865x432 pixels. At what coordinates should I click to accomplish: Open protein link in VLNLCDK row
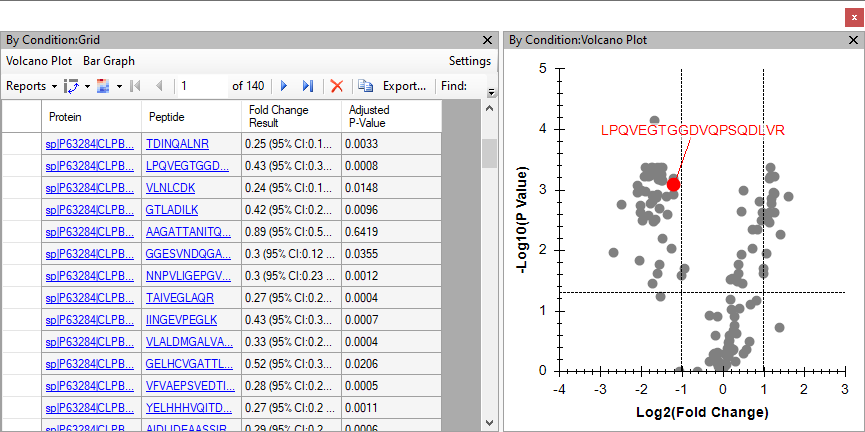(90, 188)
